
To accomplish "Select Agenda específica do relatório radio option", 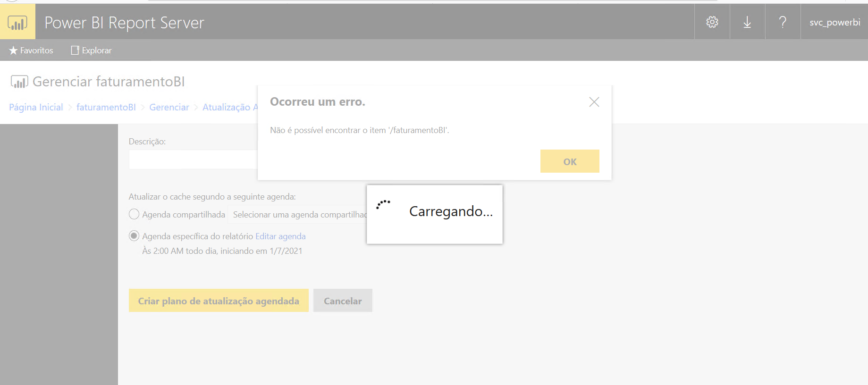I will tap(134, 236).
